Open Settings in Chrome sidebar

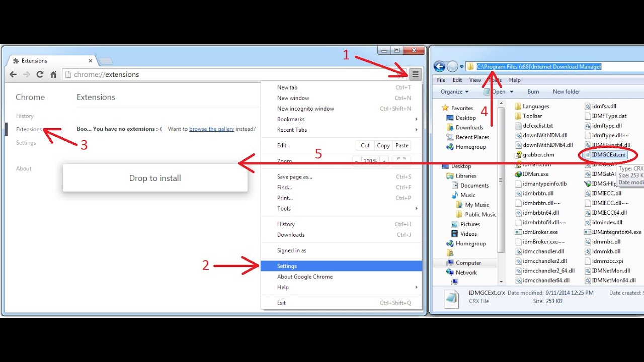pyautogui.click(x=26, y=143)
